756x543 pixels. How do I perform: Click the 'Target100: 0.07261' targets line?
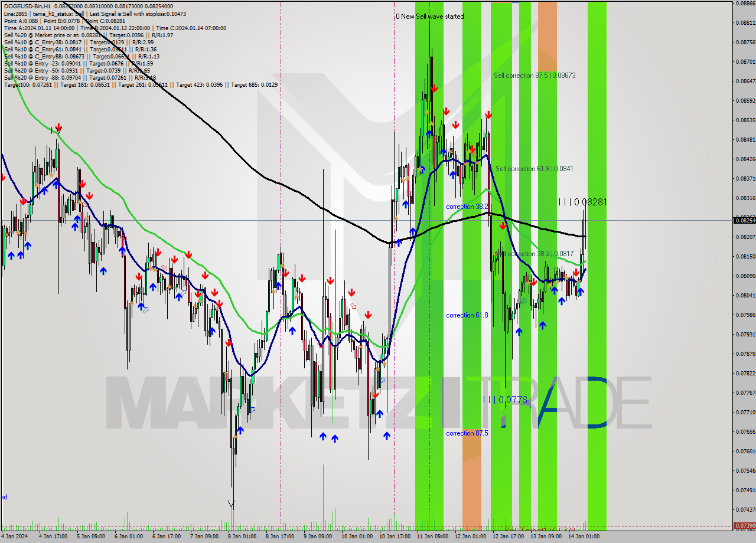141,84
